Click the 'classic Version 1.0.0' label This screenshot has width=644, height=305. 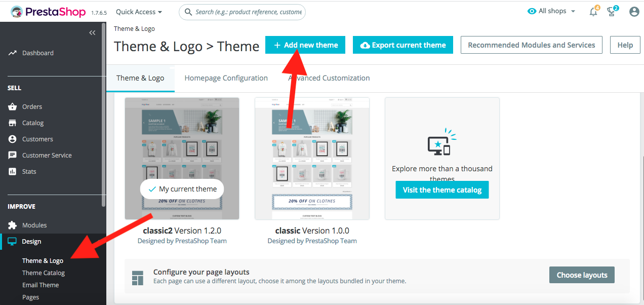(x=312, y=230)
